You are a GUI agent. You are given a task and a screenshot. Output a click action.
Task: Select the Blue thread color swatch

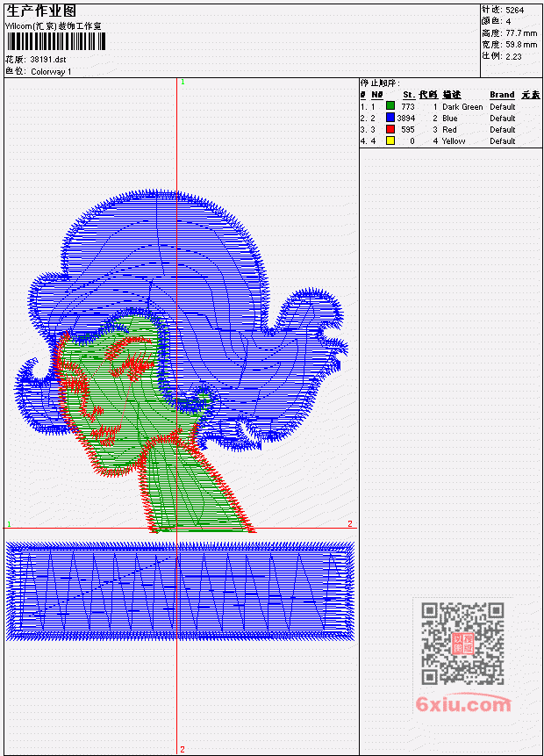point(390,118)
